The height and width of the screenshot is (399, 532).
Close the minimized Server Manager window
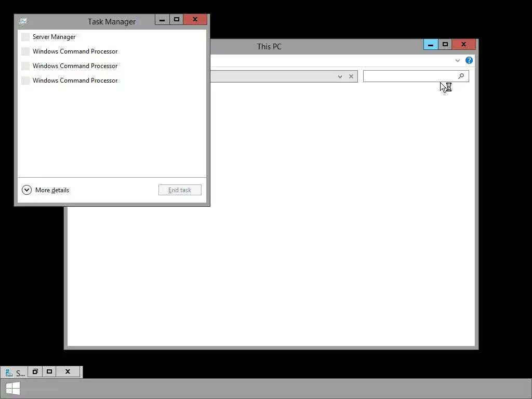(x=68, y=371)
